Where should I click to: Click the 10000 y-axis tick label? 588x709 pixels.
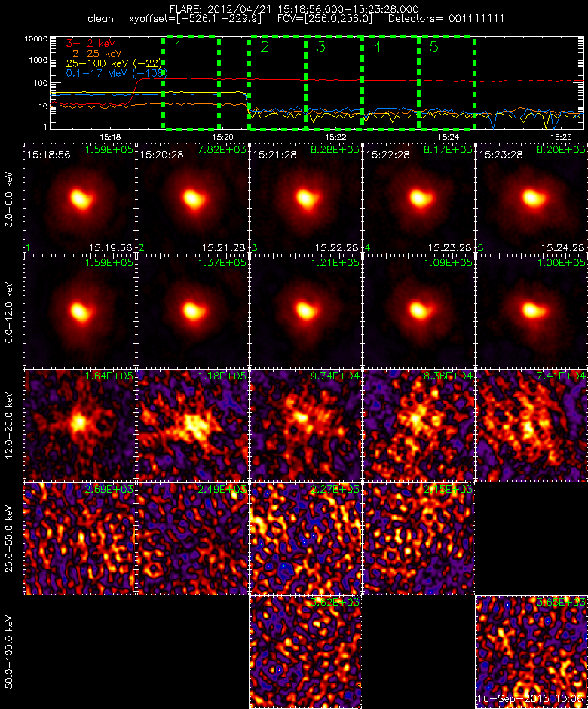[36, 39]
